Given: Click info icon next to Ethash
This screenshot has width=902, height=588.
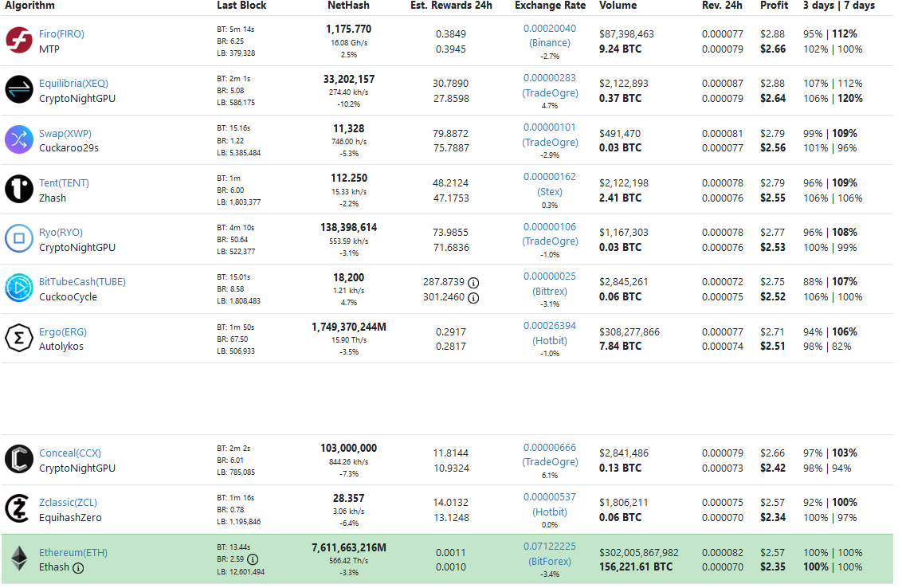Looking at the screenshot, I should [78, 568].
